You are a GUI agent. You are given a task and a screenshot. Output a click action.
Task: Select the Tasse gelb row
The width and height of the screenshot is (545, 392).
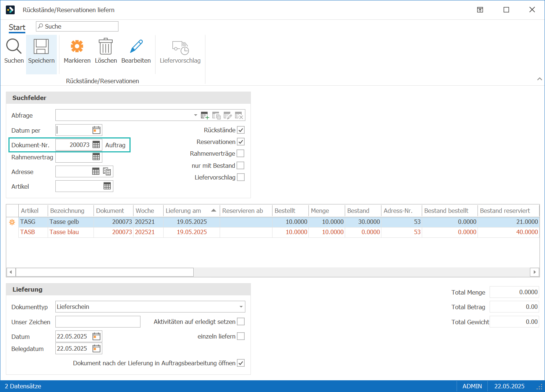pyautogui.click(x=279, y=222)
